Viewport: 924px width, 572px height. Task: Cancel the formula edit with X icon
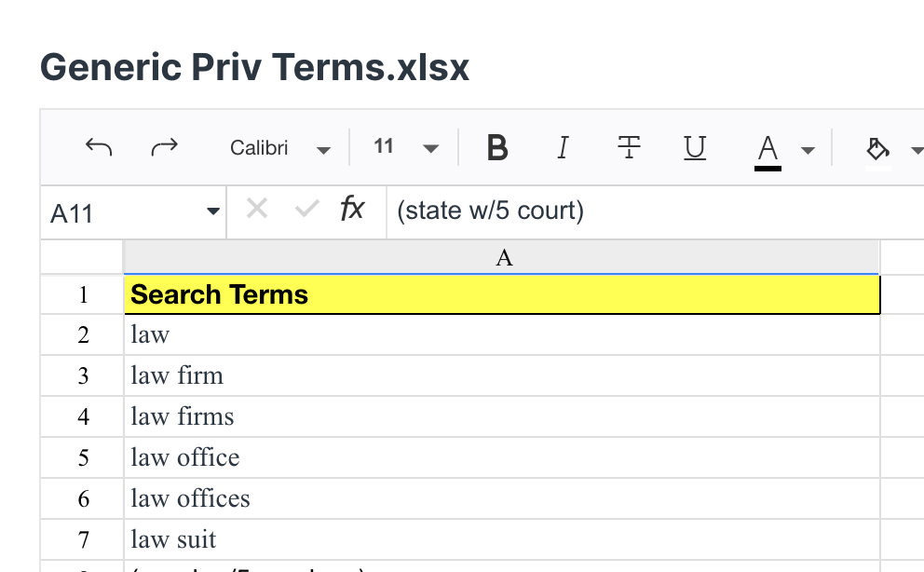pos(257,209)
